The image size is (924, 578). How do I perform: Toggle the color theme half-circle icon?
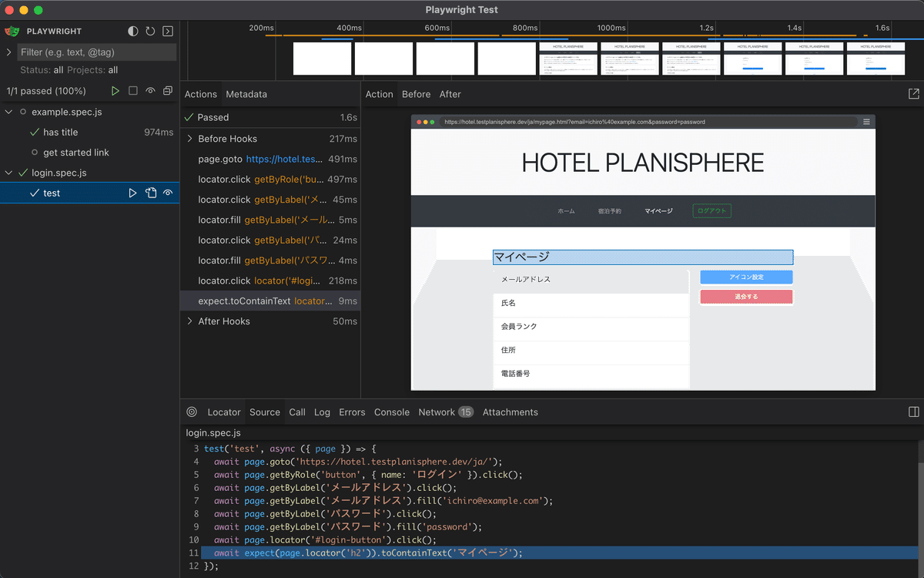pyautogui.click(x=133, y=32)
